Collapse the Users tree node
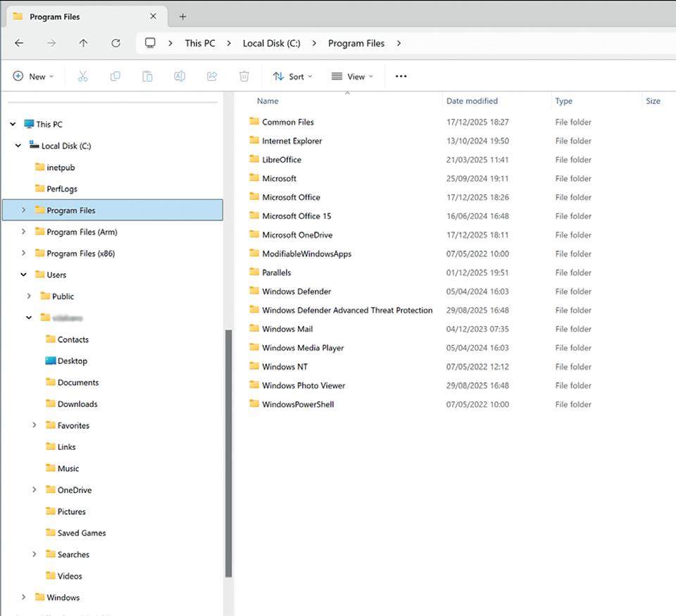Viewport: 676px width, 616px height. click(24, 275)
